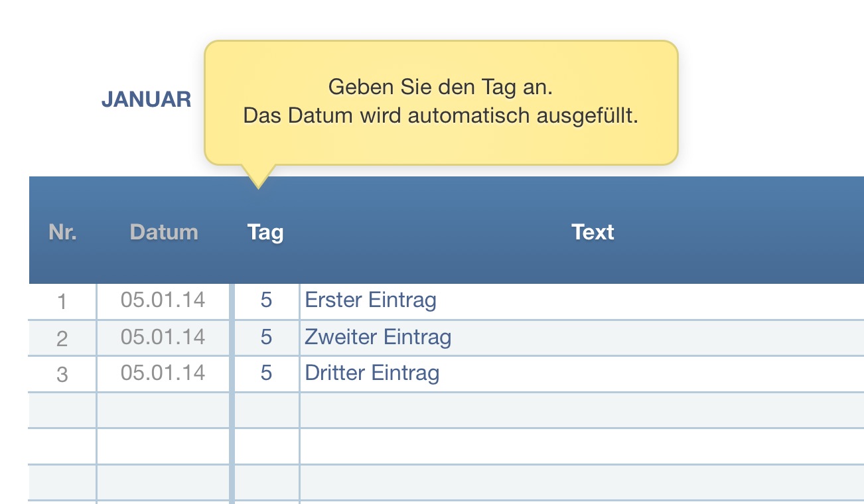Viewport: 864px width, 504px height.
Task: Click the JANUAR month heading
Action: pos(146,99)
